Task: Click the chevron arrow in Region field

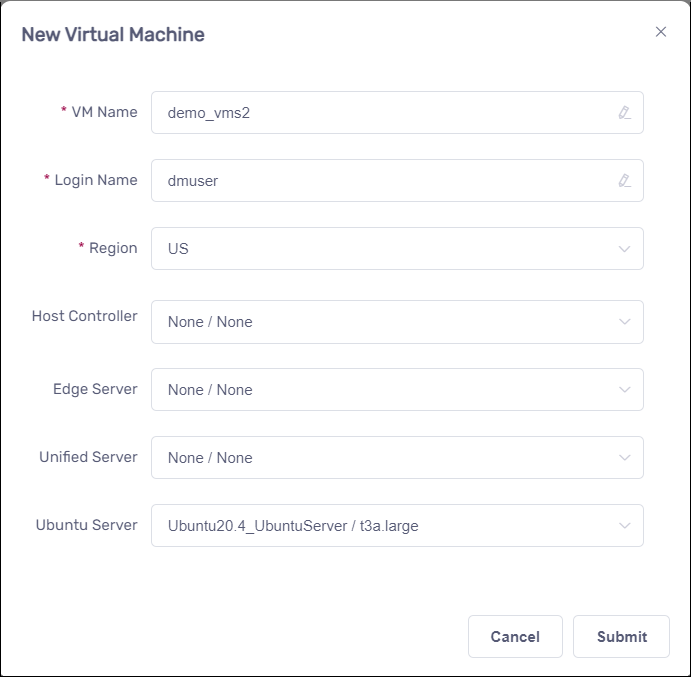Action: 624,249
